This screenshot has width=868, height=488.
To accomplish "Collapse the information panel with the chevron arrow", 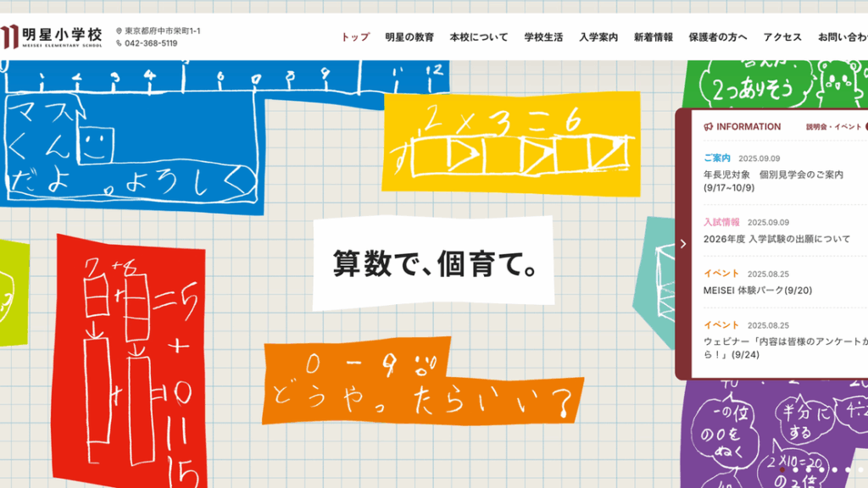I will point(683,244).
